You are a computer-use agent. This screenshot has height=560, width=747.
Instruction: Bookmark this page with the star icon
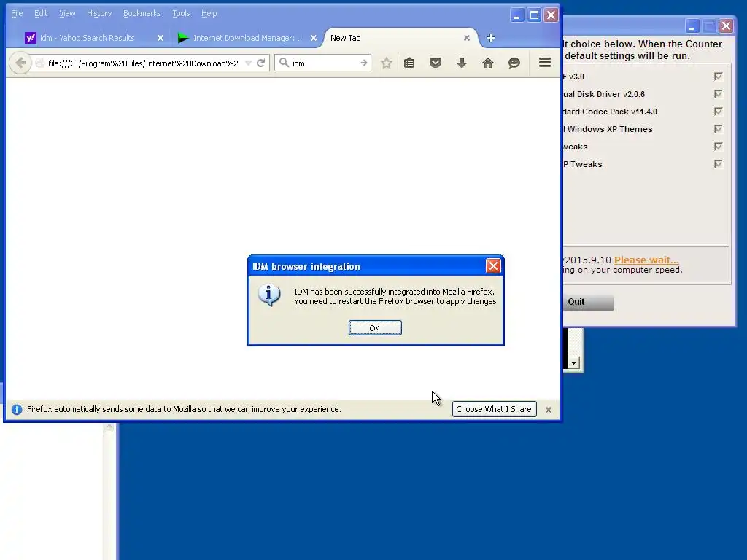(387, 63)
